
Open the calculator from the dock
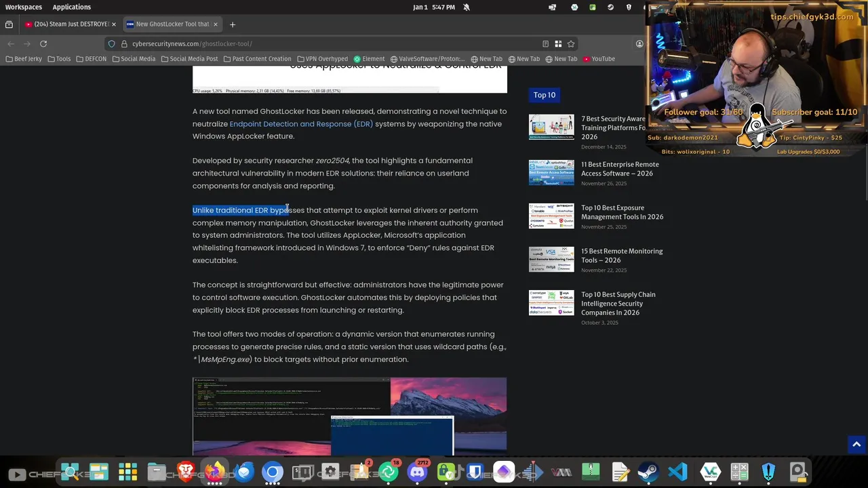click(x=739, y=472)
